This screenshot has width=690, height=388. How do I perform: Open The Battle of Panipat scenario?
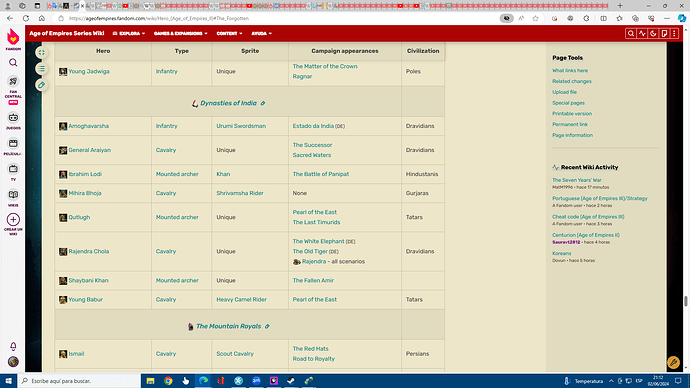[321, 174]
